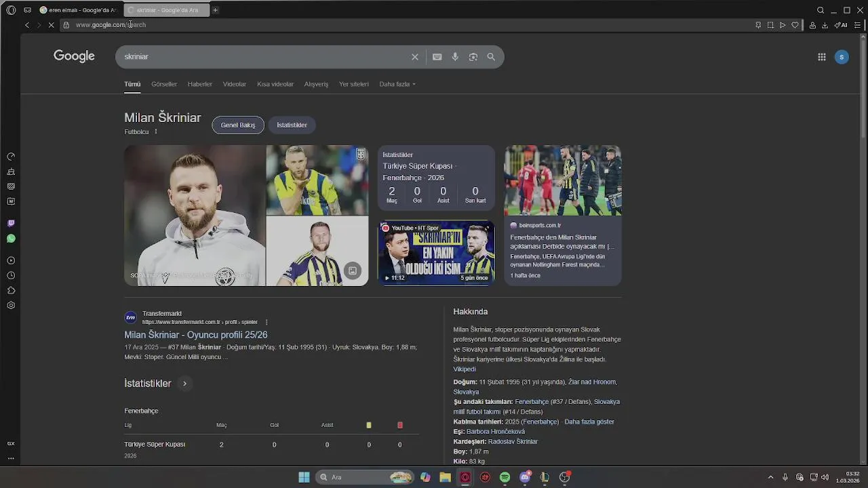Open Transfermarkt 'Milan Škriniar - Oyuncu profili 25/26'

(x=196, y=335)
